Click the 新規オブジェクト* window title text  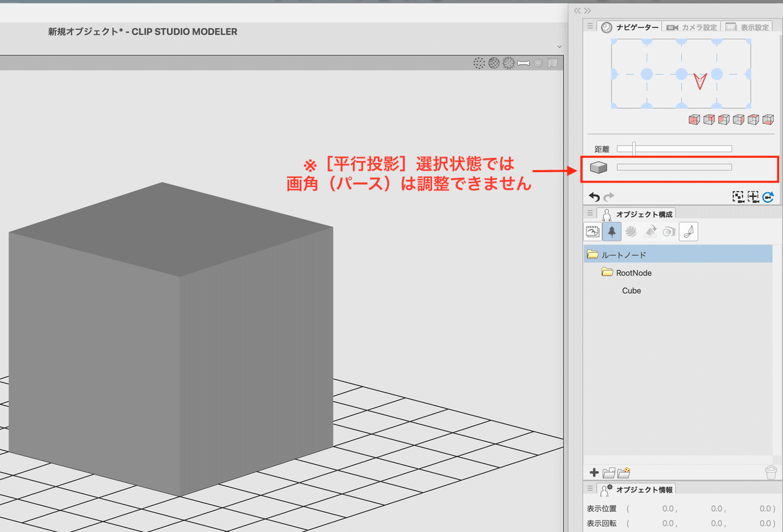[x=143, y=32]
